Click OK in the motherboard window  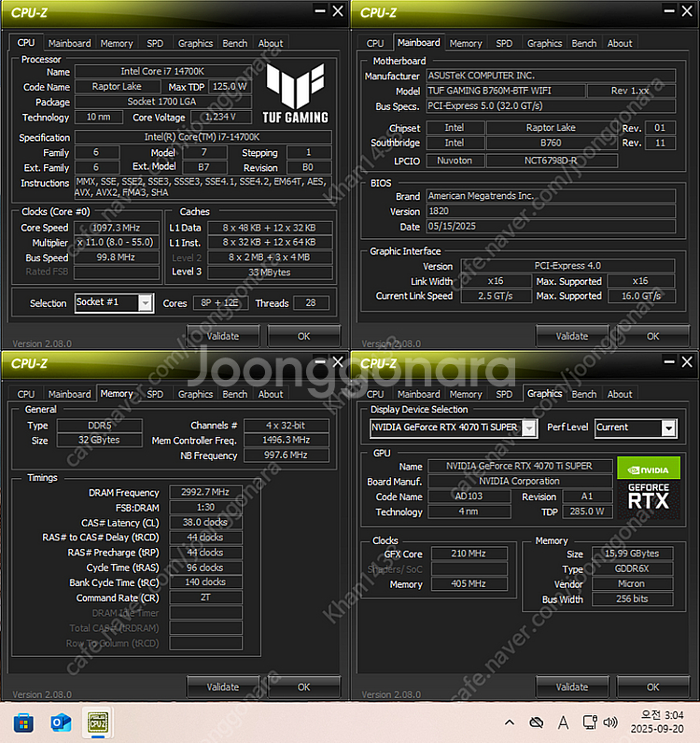point(653,336)
